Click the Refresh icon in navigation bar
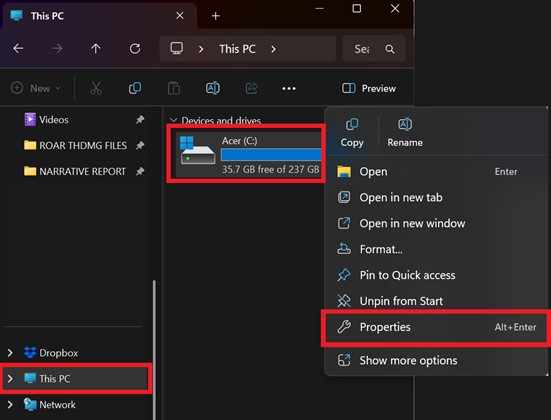This screenshot has height=420, width=551. click(x=135, y=49)
